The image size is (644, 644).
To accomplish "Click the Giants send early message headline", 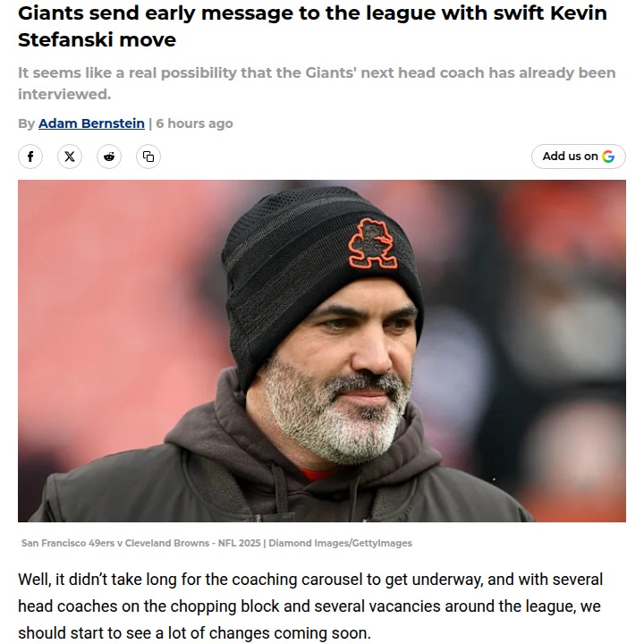I will pyautogui.click(x=312, y=26).
